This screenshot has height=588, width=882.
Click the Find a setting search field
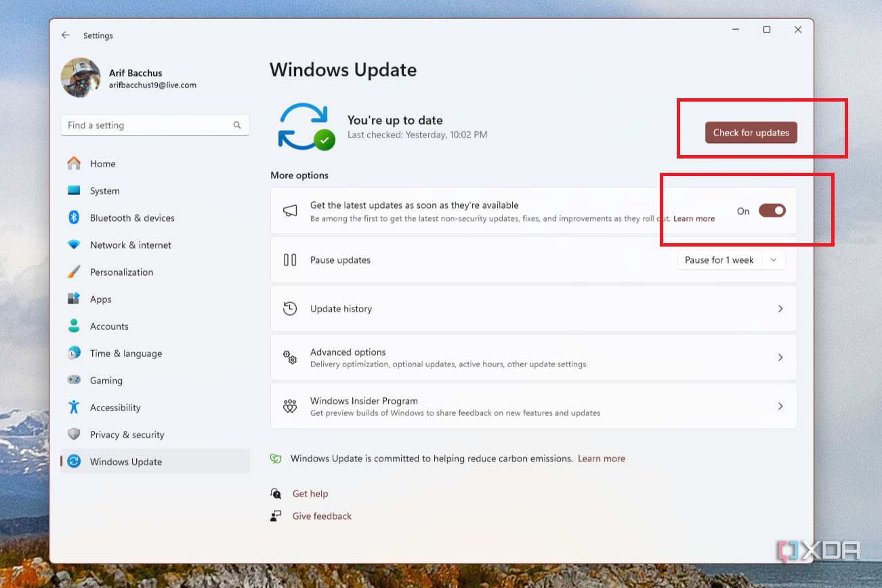point(154,125)
